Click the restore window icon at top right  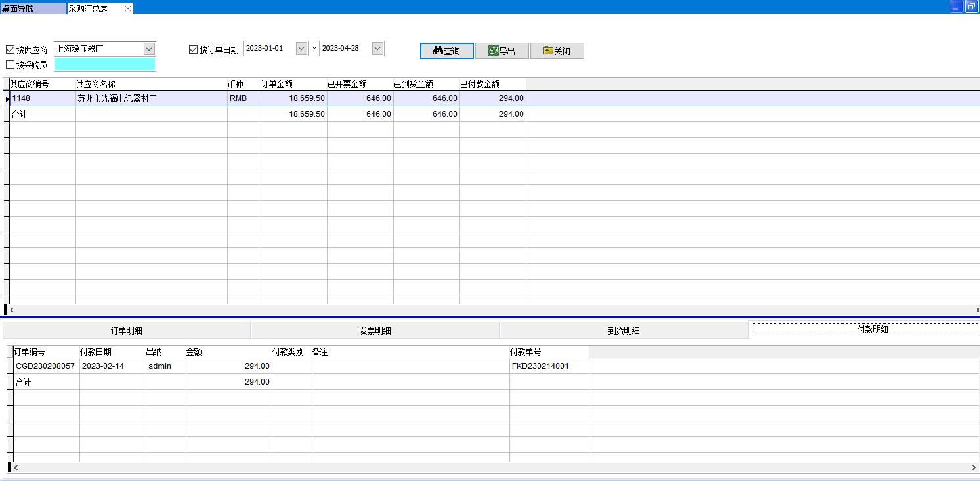[x=971, y=7]
